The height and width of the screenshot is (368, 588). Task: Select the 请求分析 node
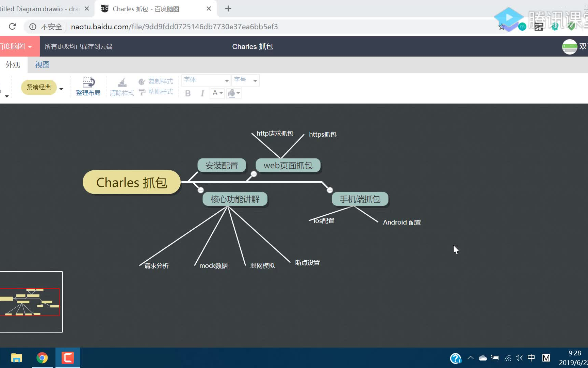tap(156, 266)
